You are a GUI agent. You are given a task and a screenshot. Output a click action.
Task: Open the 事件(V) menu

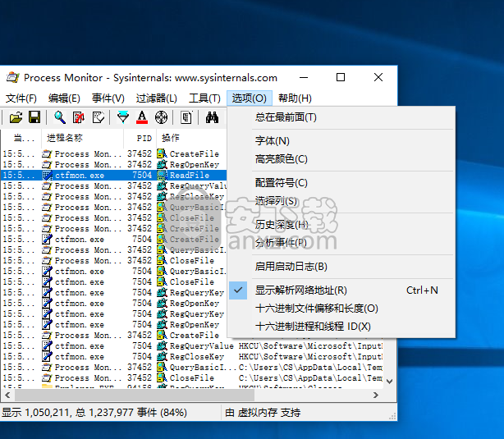tap(108, 98)
